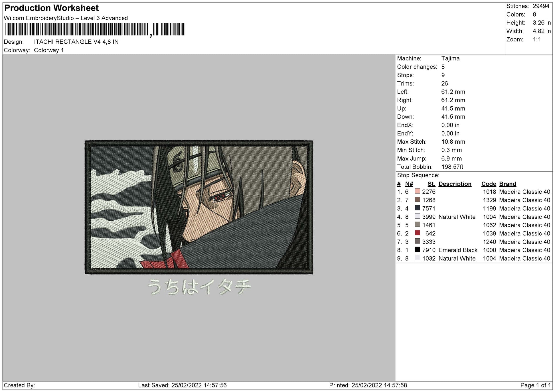Click the color swatch for stop 1 (2276 stitches)

coord(418,191)
